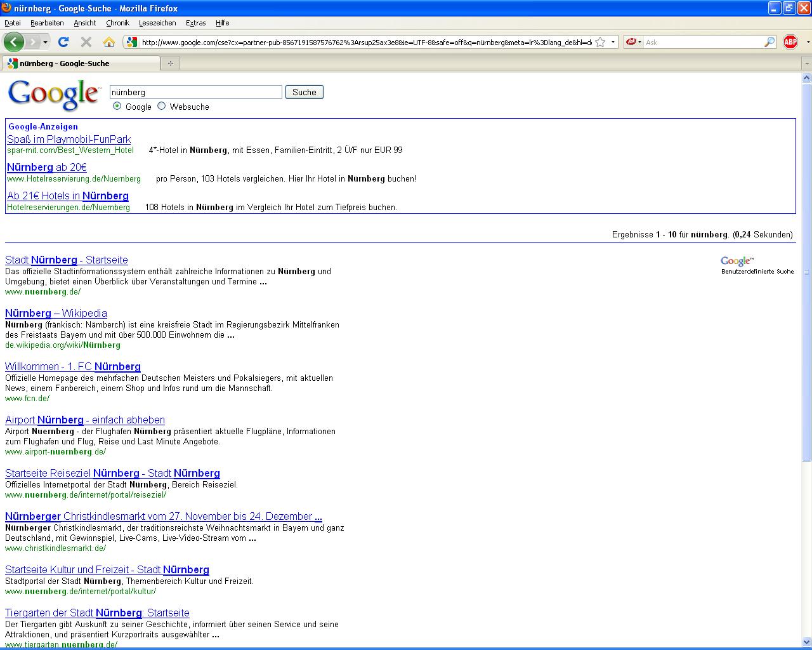Click the tab's Google favicon
The height and width of the screenshot is (650, 812).
(x=12, y=63)
